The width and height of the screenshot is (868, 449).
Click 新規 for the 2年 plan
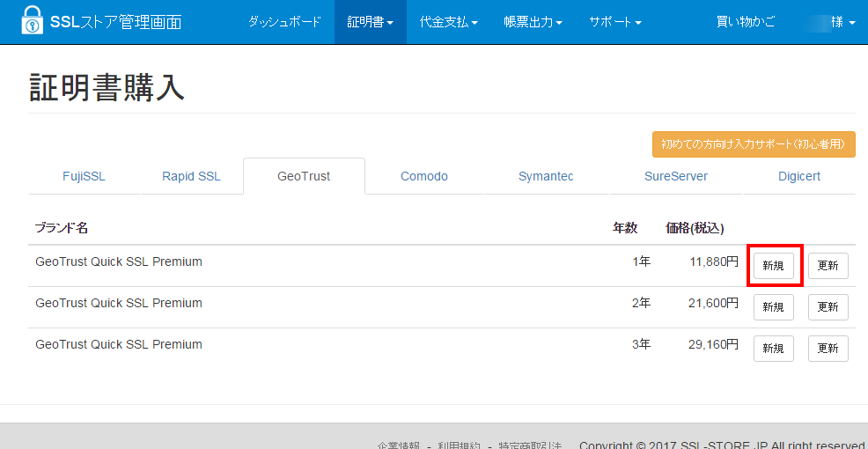773,307
